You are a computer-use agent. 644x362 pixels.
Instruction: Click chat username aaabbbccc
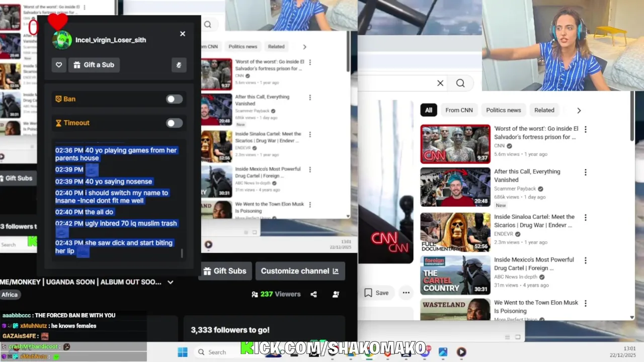click(17, 315)
